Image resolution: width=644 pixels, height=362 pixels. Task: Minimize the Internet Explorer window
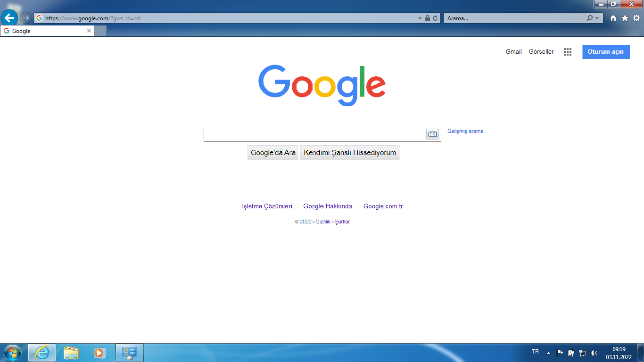601,4
